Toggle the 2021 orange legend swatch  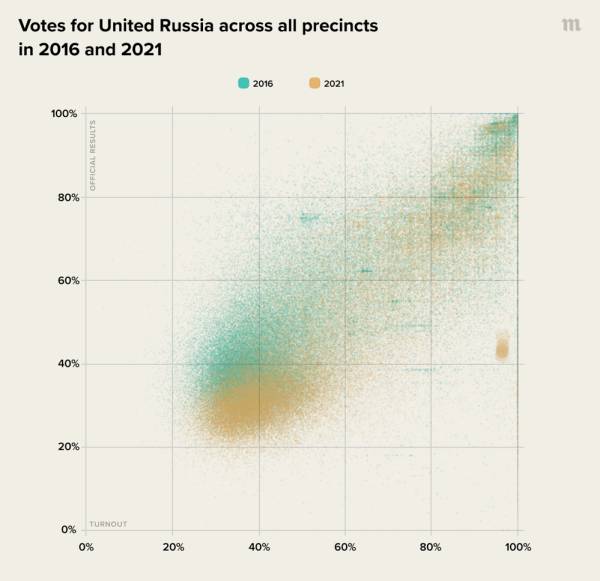pyautogui.click(x=315, y=83)
